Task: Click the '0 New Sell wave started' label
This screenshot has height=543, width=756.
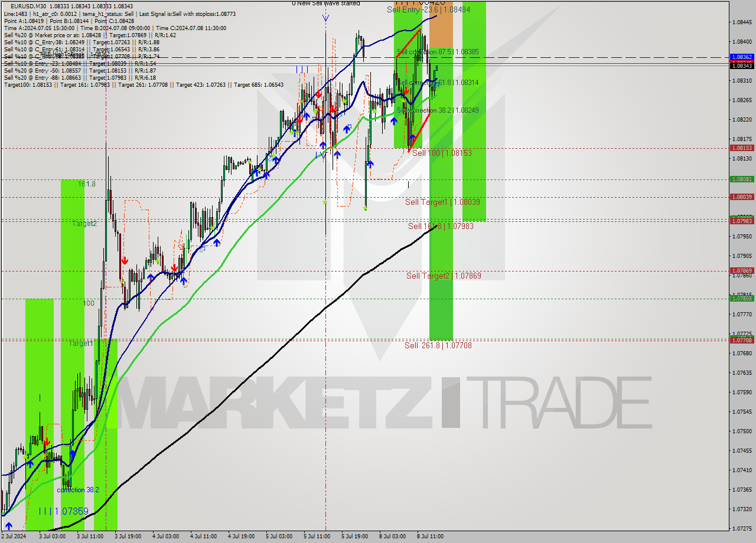Action: click(x=326, y=3)
